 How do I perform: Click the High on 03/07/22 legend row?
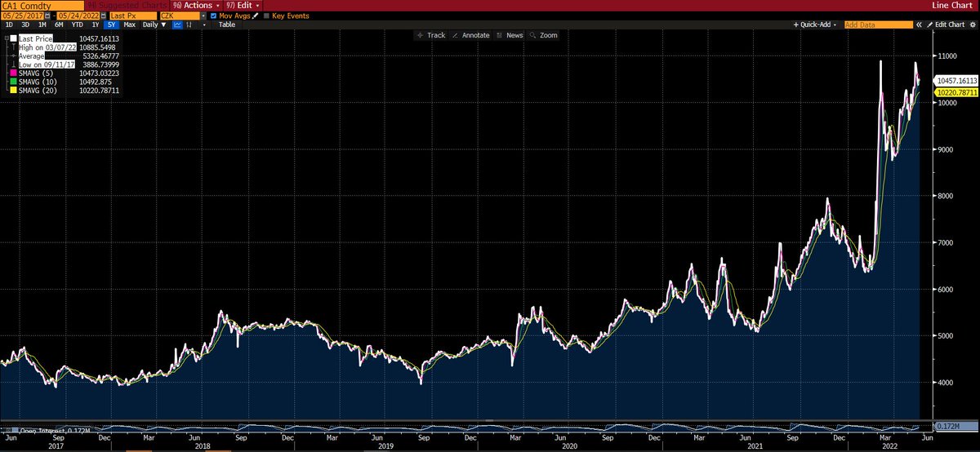(47, 47)
